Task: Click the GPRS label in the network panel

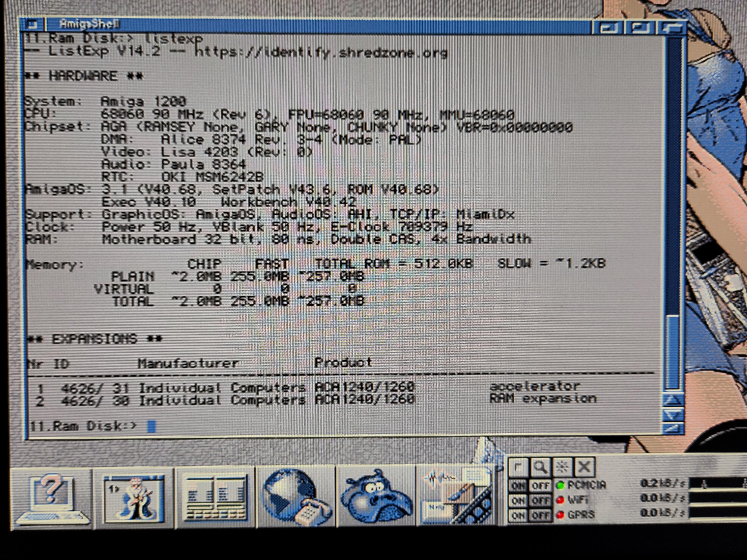Action: pos(581,514)
